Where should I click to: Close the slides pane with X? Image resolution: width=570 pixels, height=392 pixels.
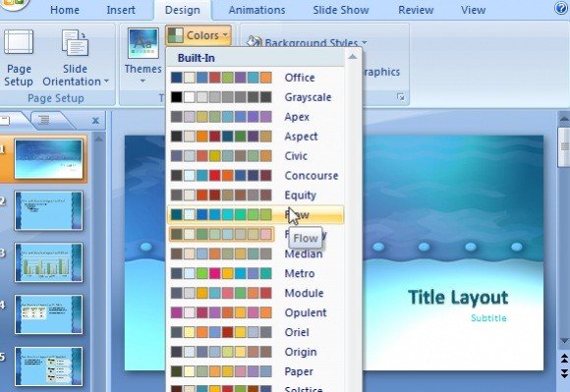(95, 120)
